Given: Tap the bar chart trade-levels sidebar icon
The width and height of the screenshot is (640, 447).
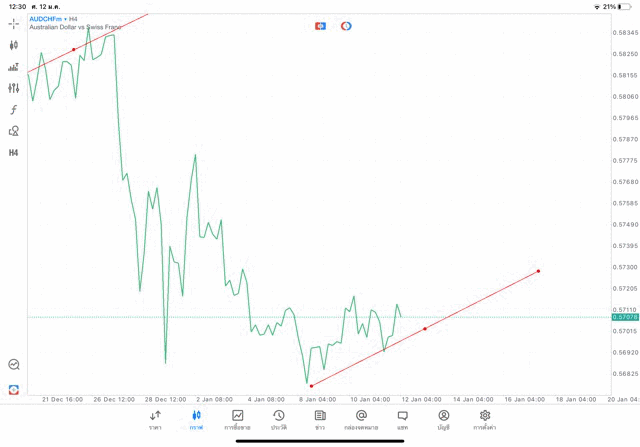Looking at the screenshot, I should 14,67.
